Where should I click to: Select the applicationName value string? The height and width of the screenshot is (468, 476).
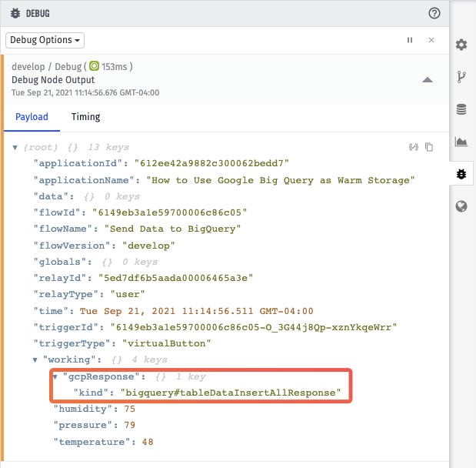click(281, 180)
